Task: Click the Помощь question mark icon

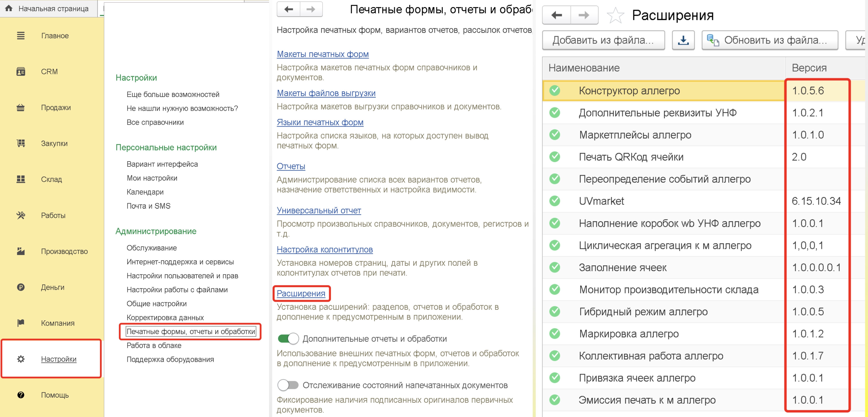Action: pyautogui.click(x=21, y=395)
